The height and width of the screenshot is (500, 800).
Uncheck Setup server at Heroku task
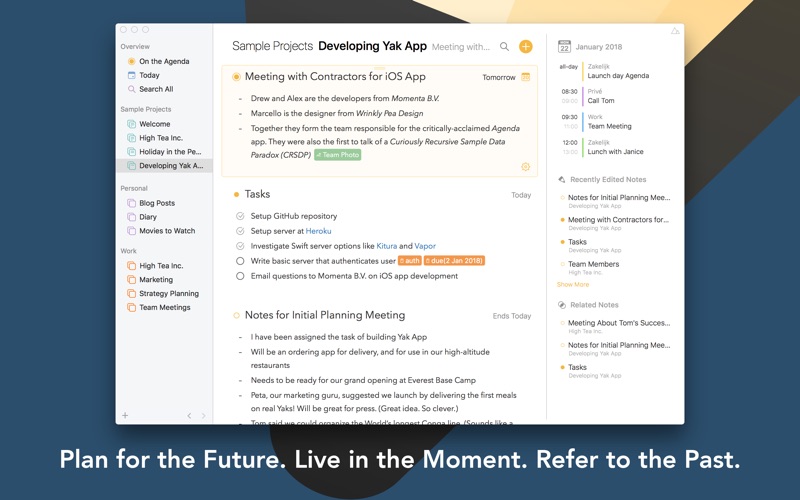point(240,231)
